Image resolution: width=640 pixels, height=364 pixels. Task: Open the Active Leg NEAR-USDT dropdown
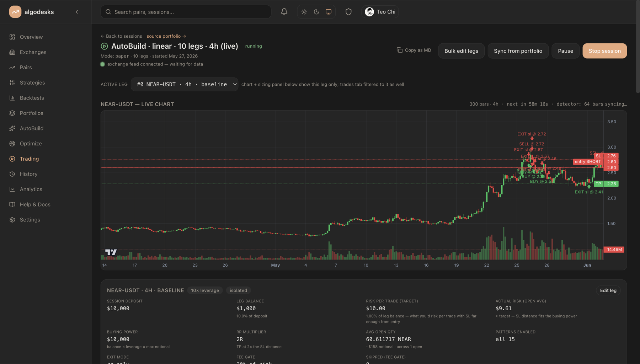pos(185,84)
